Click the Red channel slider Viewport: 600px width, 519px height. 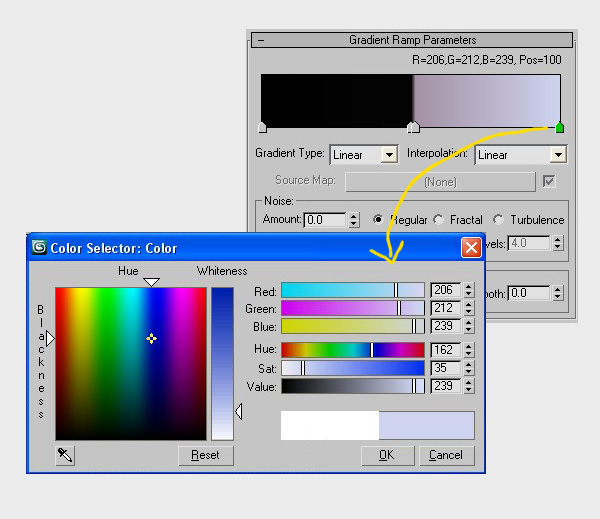pyautogui.click(x=352, y=290)
